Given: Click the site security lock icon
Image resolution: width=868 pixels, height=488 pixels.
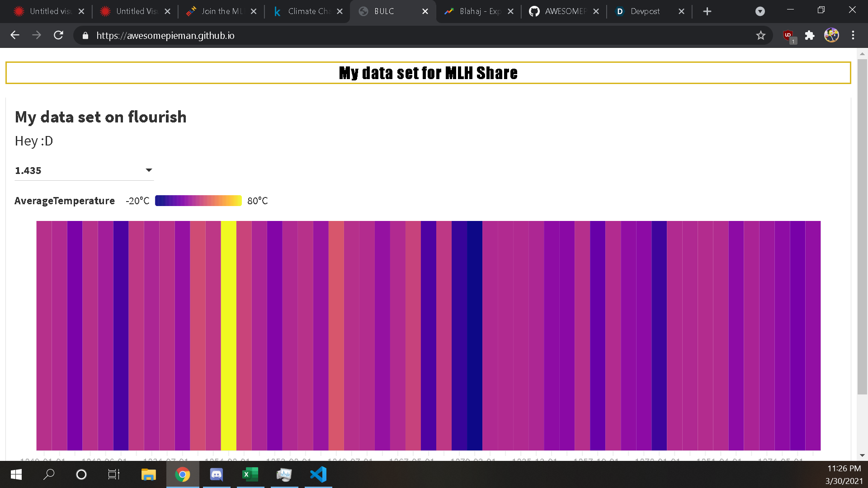Looking at the screenshot, I should click(x=85, y=35).
